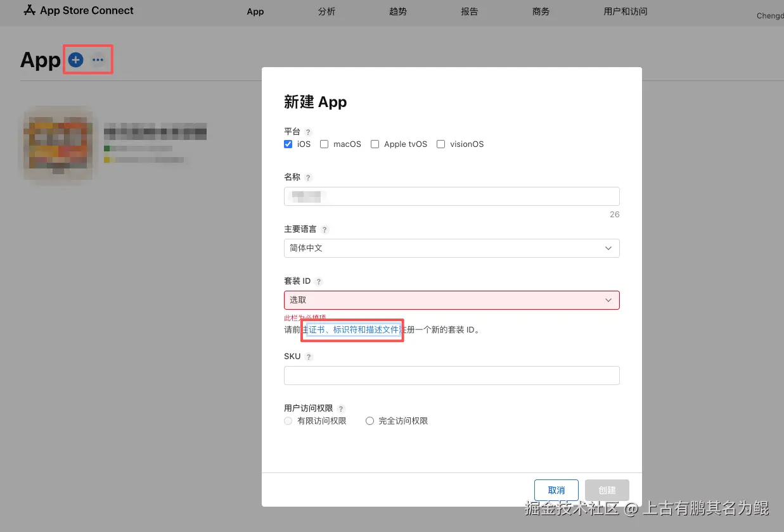Open the 主要语言 简体中文 dropdown
784x532 pixels.
pyautogui.click(x=452, y=248)
